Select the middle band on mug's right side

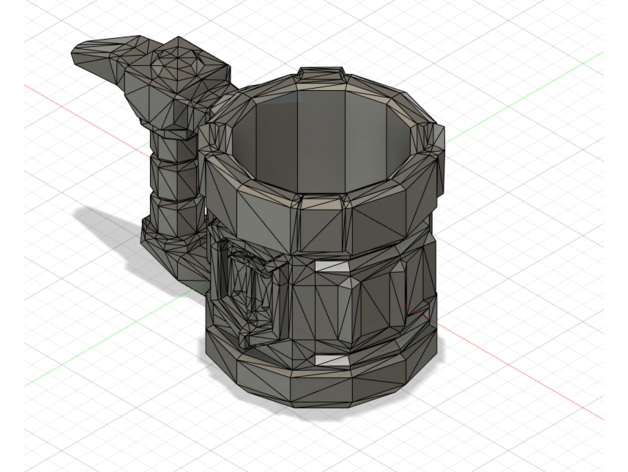pos(400,285)
